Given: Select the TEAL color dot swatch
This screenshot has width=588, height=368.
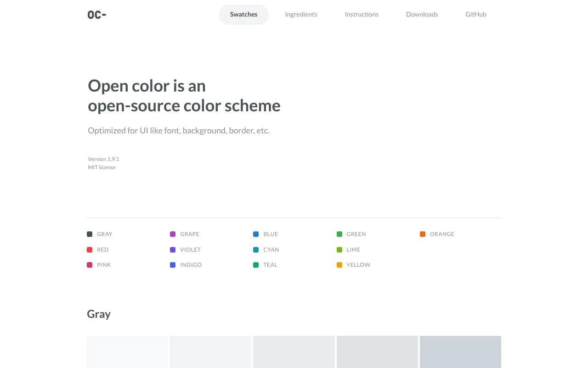Looking at the screenshot, I should pos(256,265).
